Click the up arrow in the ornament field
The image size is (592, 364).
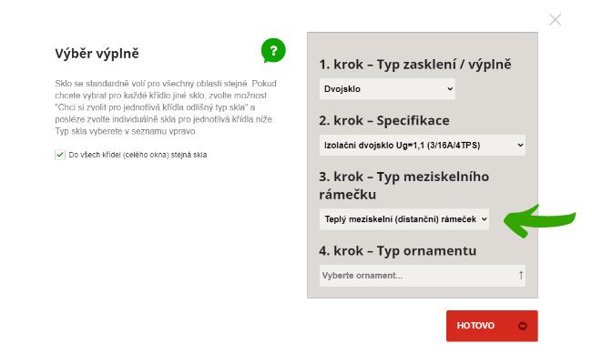click(x=521, y=275)
